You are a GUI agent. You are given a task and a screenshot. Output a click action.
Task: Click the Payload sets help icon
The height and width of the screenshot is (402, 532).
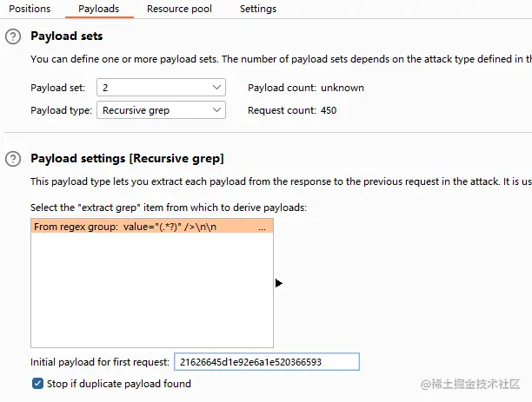tap(13, 36)
